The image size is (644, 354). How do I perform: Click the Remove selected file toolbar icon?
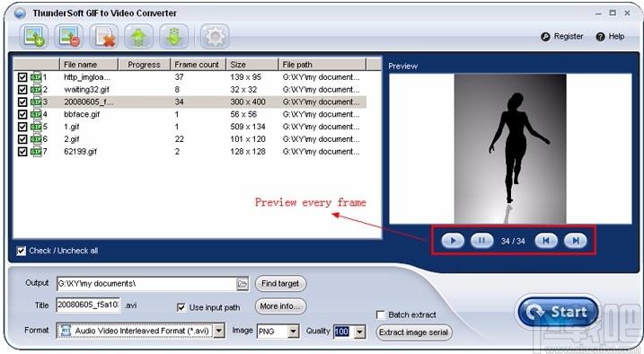68,36
